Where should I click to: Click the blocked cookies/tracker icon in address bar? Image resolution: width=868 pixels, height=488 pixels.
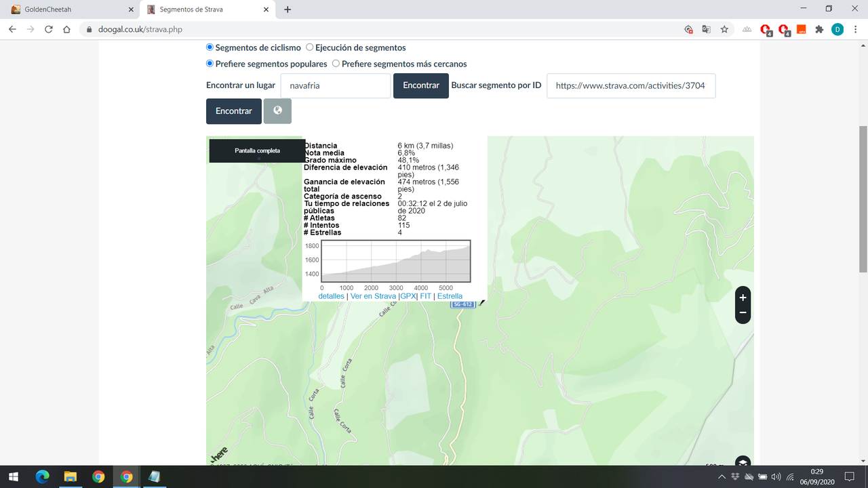(688, 29)
